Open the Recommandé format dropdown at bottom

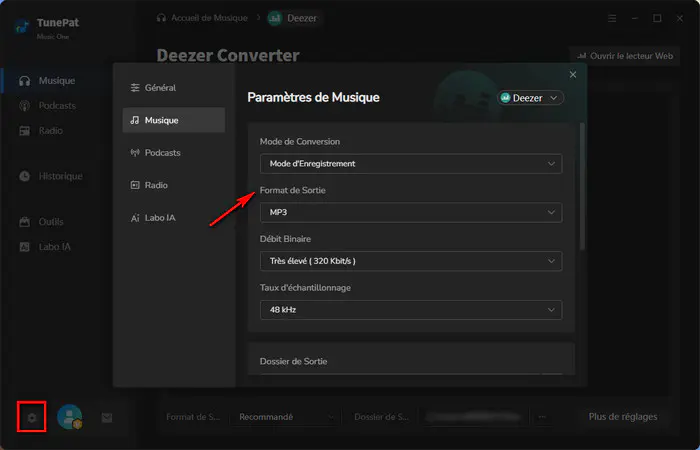point(285,417)
